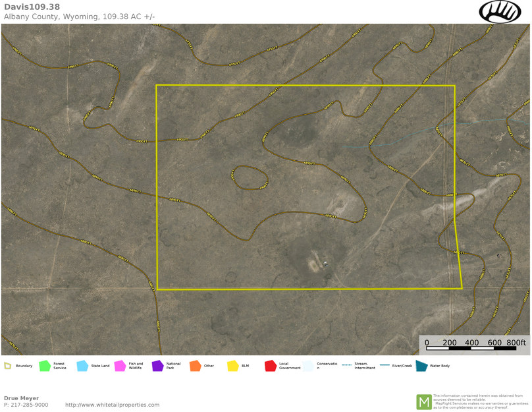
Task: Select the red Local Government swatch
Action: pyautogui.click(x=270, y=366)
